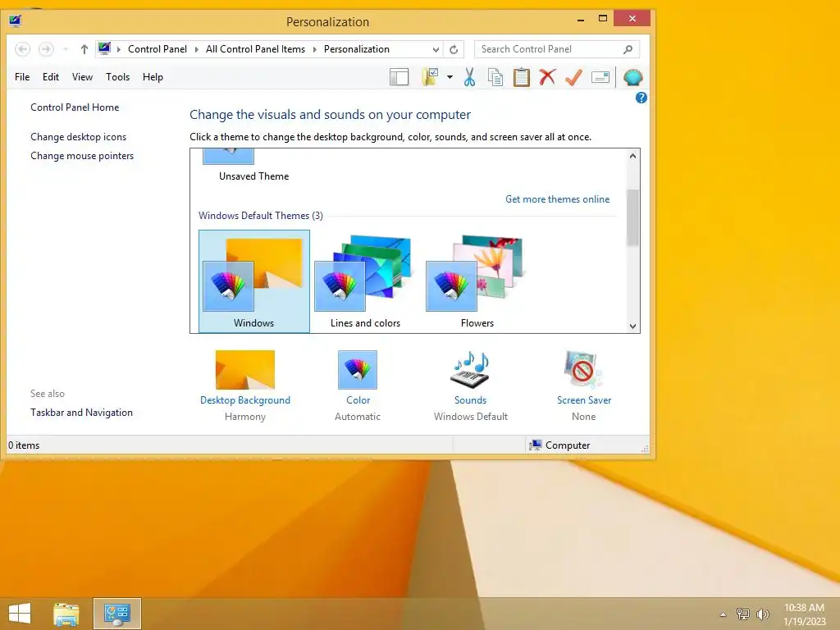Open the Tools menu

[118, 77]
